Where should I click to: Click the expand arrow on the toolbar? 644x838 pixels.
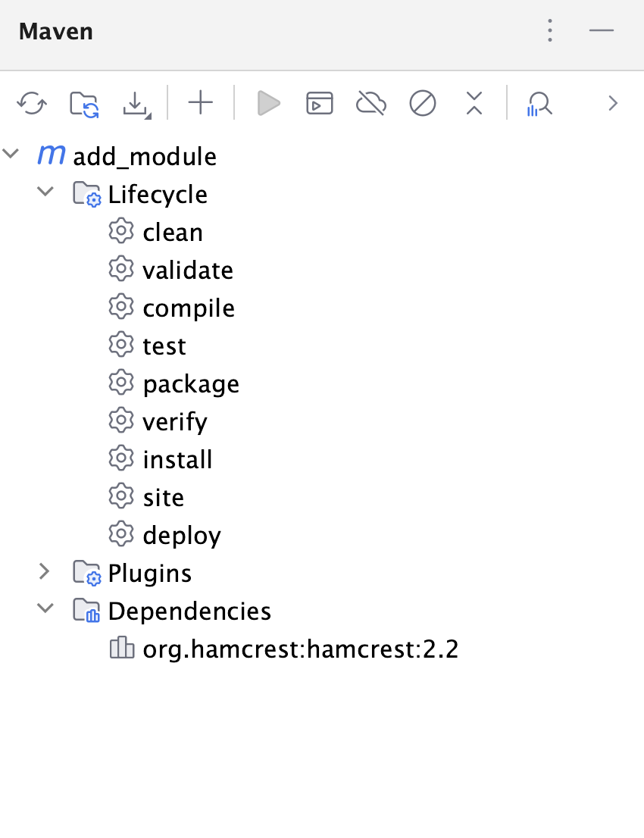612,103
